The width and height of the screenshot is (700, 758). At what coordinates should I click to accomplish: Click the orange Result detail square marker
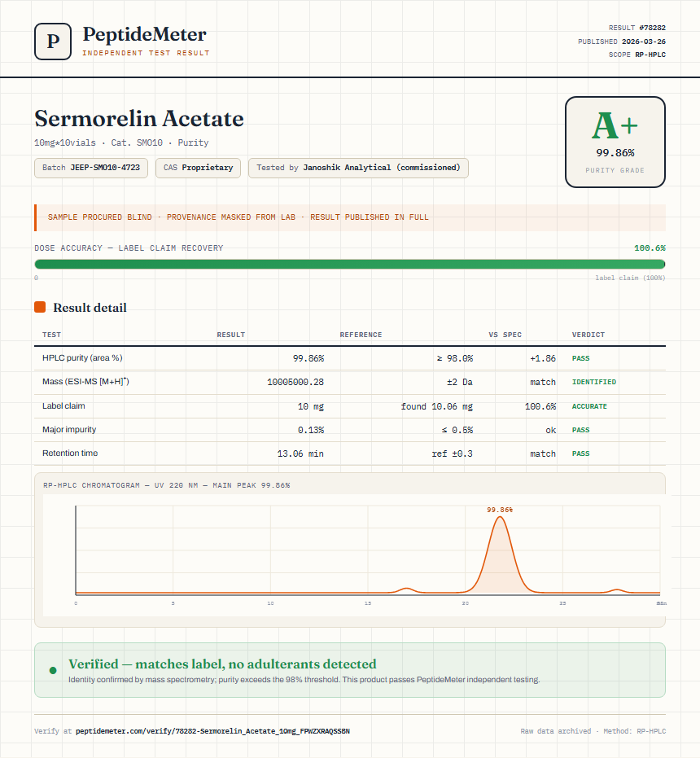(40, 307)
